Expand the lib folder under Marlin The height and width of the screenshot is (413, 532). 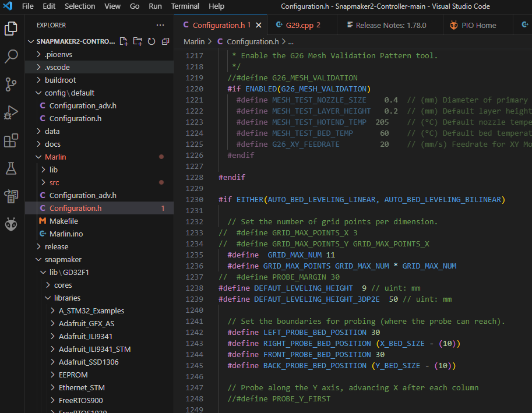pyautogui.click(x=100, y=170)
